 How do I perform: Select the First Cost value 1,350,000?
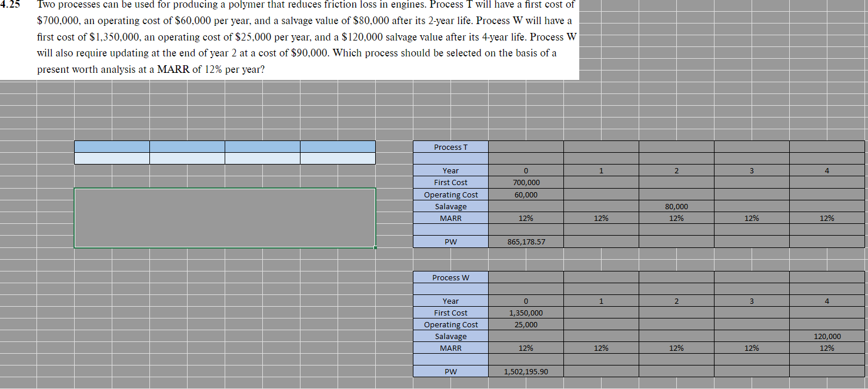[x=525, y=313]
